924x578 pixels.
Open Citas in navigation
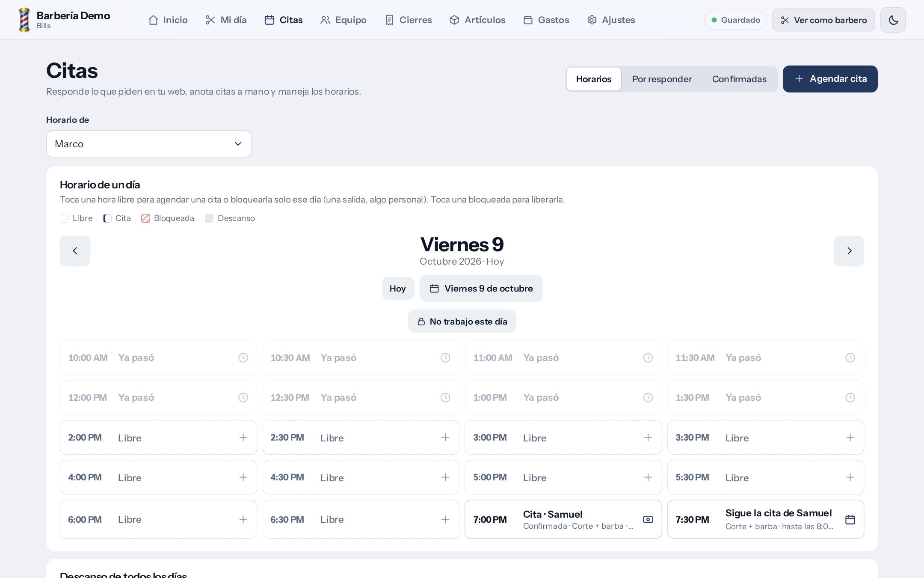283,20
